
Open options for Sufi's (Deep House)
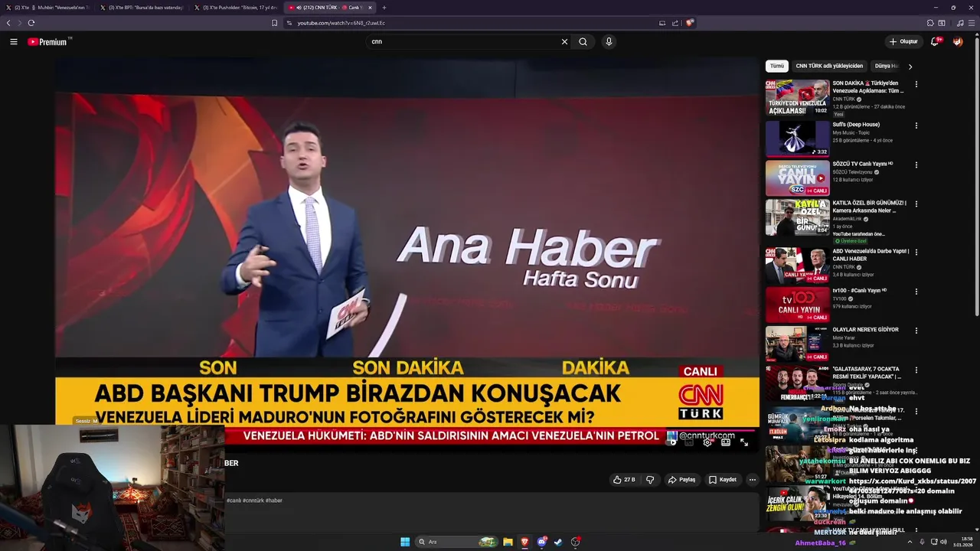(x=916, y=126)
